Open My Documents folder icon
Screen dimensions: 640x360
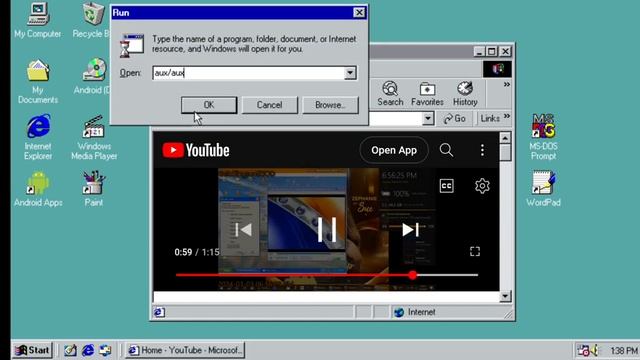38,81
